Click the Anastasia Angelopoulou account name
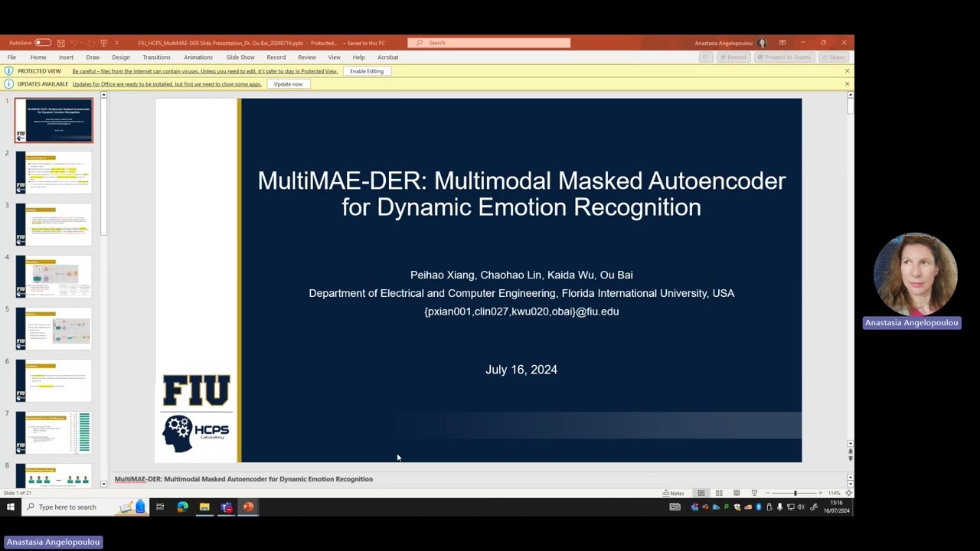Screen dimensions: 980x551 click(x=724, y=43)
